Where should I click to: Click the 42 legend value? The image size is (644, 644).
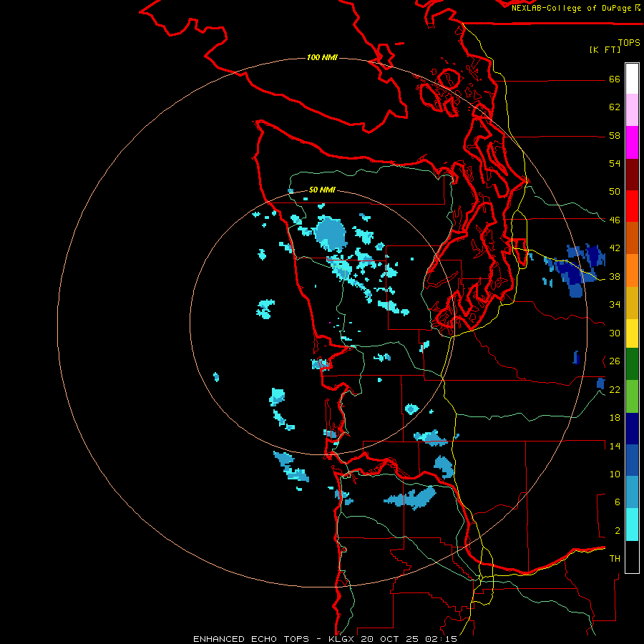[615, 248]
